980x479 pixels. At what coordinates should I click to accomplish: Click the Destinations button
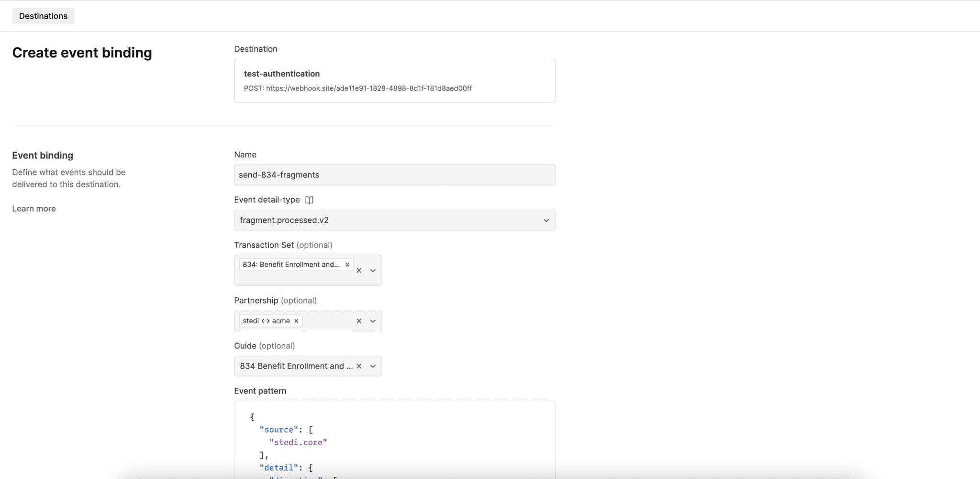coord(43,16)
